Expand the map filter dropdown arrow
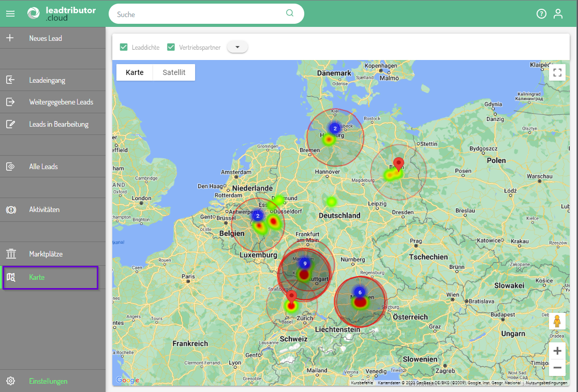This screenshot has width=578, height=392. pyautogui.click(x=238, y=47)
